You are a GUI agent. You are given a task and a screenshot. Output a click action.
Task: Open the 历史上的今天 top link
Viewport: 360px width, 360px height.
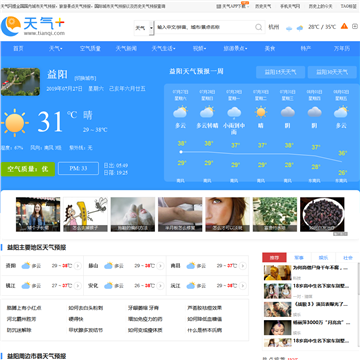tap(320, 6)
